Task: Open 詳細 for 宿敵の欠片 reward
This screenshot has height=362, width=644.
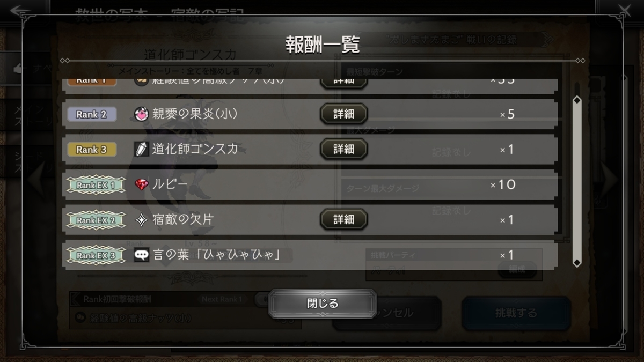Action: tap(344, 219)
